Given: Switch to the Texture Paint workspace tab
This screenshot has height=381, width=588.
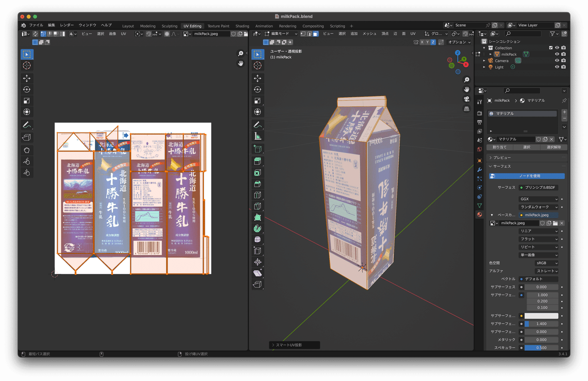Looking at the screenshot, I should (x=218, y=26).
